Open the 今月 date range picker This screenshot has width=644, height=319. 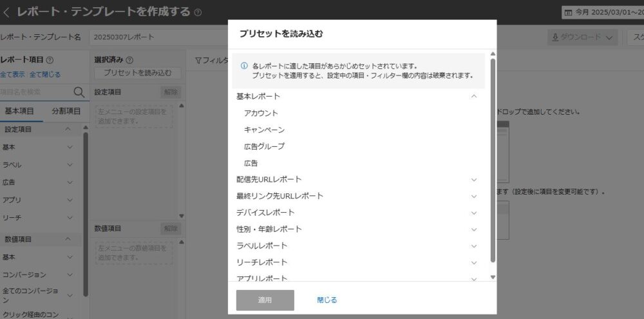(603, 12)
